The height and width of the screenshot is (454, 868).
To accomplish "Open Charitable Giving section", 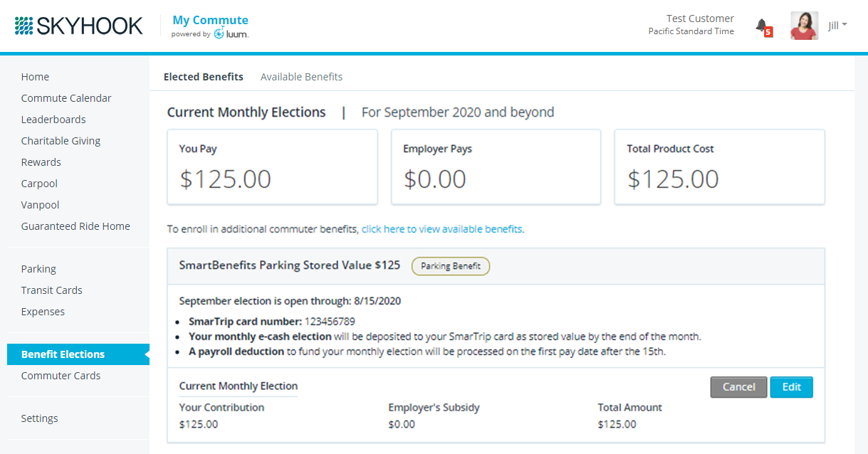I will pyautogui.click(x=61, y=141).
